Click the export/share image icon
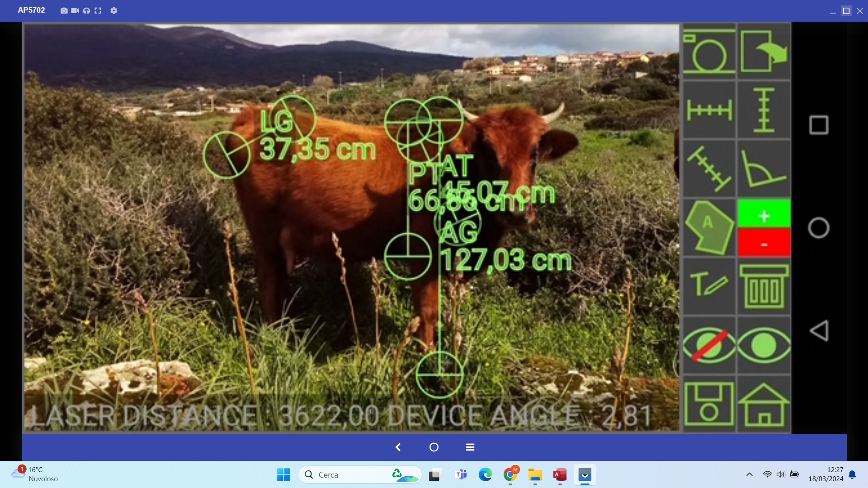The image size is (868, 488). coord(764,52)
